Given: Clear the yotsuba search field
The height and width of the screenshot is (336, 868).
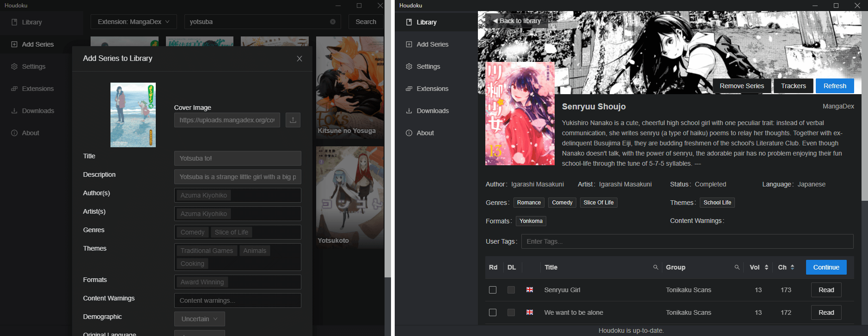Looking at the screenshot, I should pyautogui.click(x=333, y=22).
